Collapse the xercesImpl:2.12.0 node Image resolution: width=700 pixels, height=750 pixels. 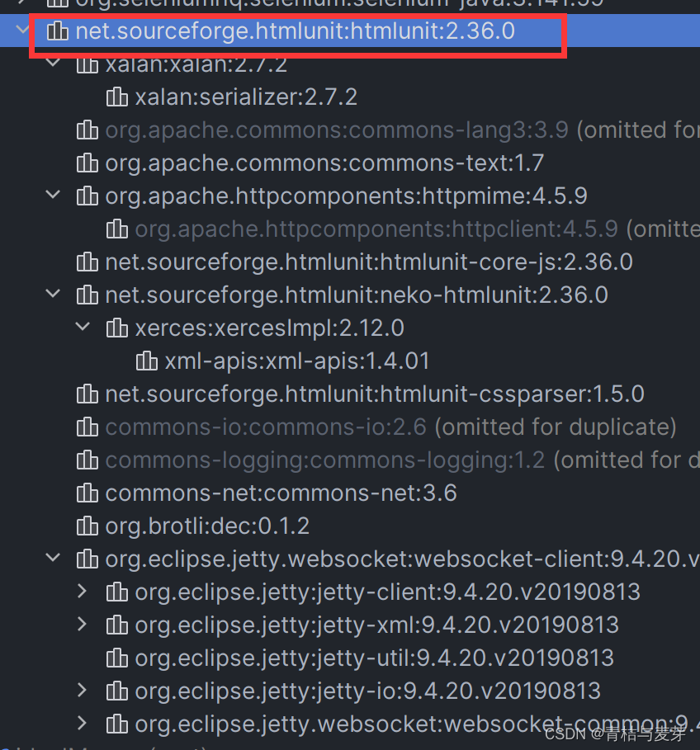(83, 327)
